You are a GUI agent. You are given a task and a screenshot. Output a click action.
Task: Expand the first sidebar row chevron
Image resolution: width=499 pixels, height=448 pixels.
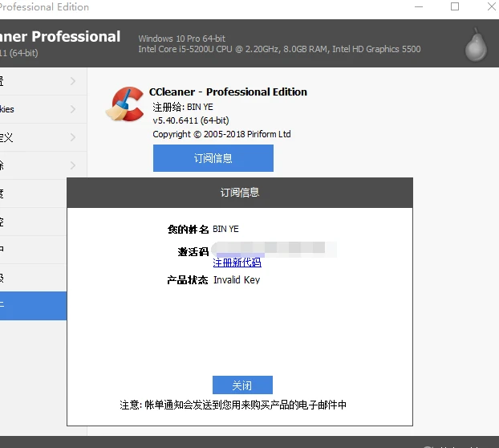pyautogui.click(x=73, y=81)
